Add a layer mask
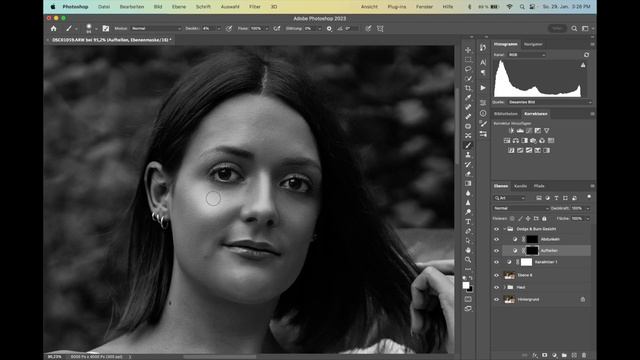640x360 pixels. click(544, 356)
